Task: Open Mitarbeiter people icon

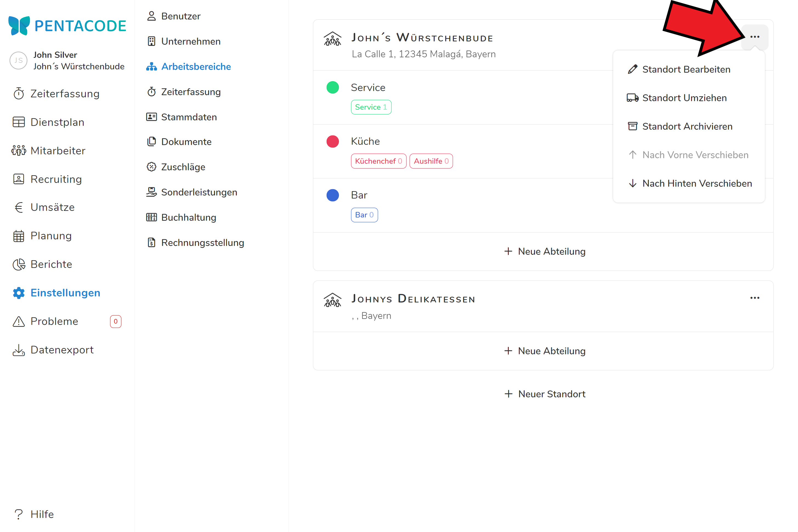Action: pyautogui.click(x=19, y=151)
